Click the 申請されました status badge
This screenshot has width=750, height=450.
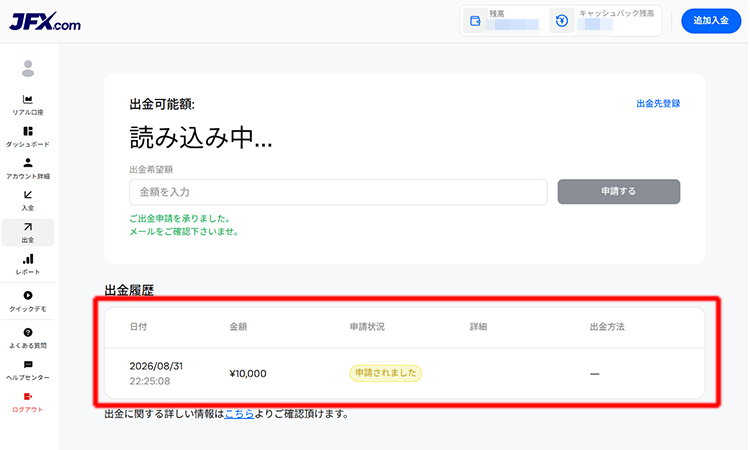[x=386, y=373]
